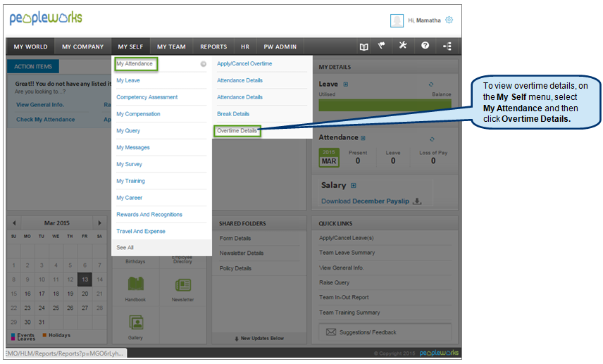Refresh the Leave section
Image resolution: width=603 pixels, height=364 pixels.
(x=431, y=84)
